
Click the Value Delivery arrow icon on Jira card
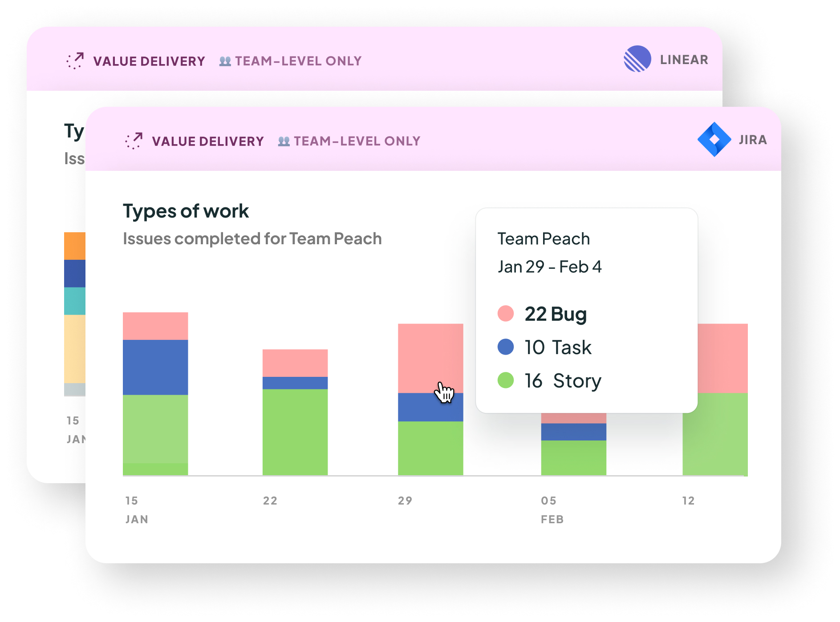pos(134,141)
